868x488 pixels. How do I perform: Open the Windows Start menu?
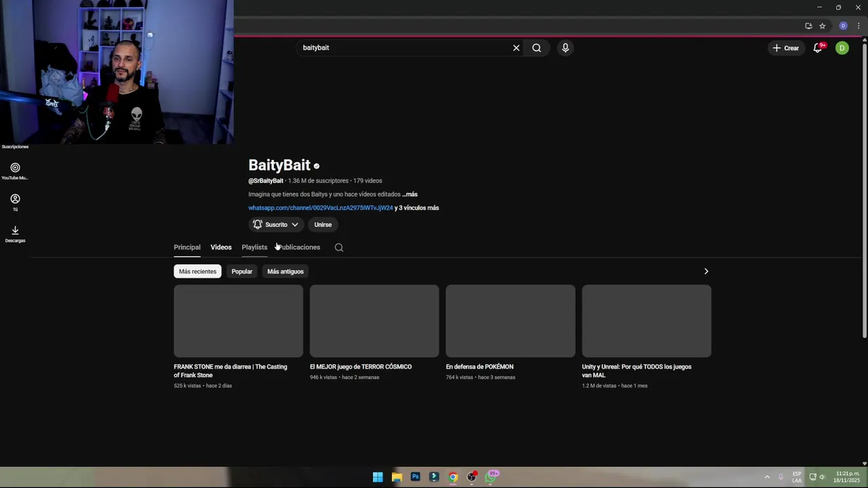click(378, 477)
